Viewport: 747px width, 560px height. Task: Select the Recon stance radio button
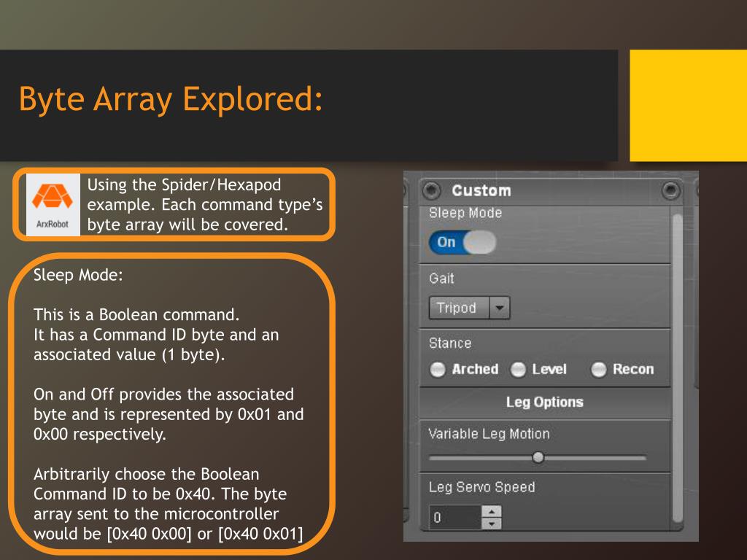click(598, 370)
